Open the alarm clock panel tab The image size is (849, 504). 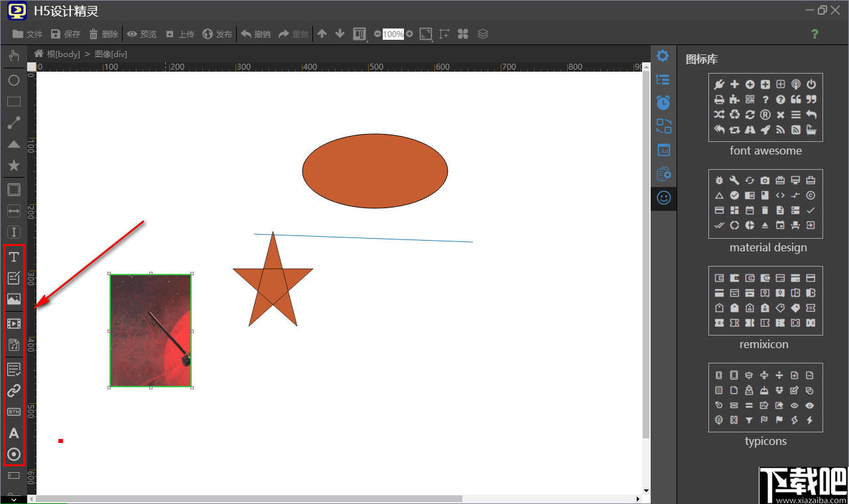(663, 103)
